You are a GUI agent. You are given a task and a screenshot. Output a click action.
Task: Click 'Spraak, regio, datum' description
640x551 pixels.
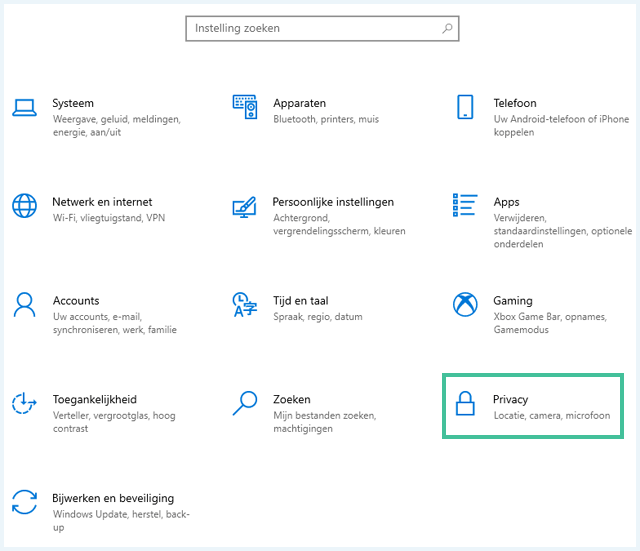pyautogui.click(x=318, y=317)
